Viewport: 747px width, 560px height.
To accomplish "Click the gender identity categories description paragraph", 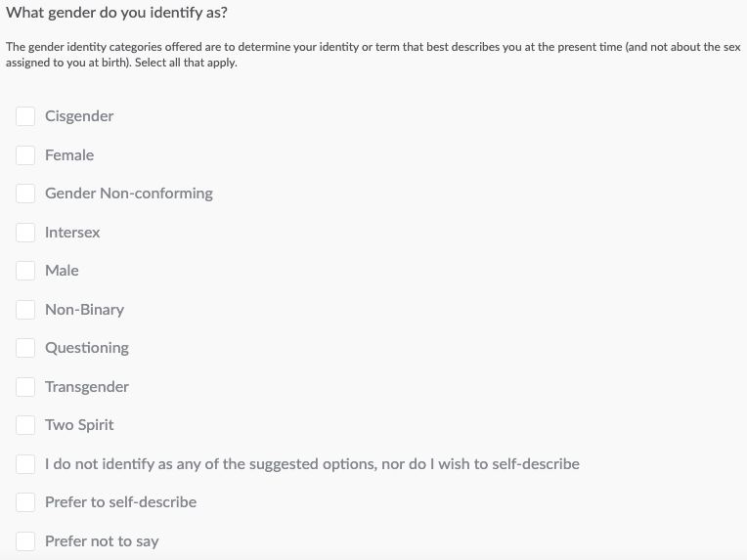I will pyautogui.click(x=372, y=55).
